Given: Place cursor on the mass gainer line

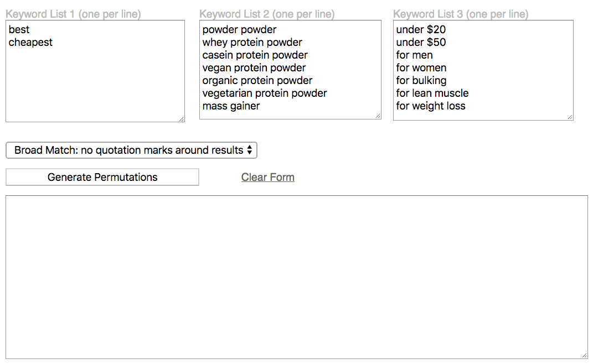Looking at the screenshot, I should pyautogui.click(x=231, y=106).
